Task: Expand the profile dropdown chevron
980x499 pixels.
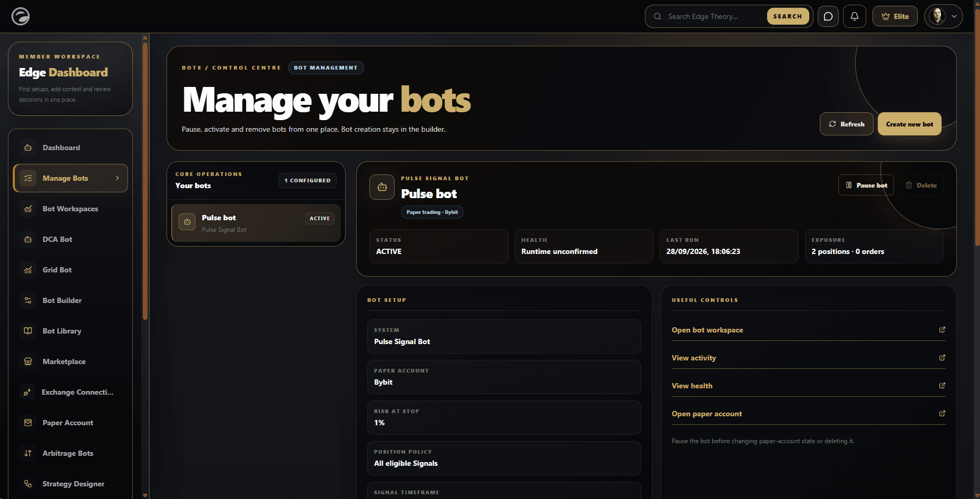Action: 954,16
